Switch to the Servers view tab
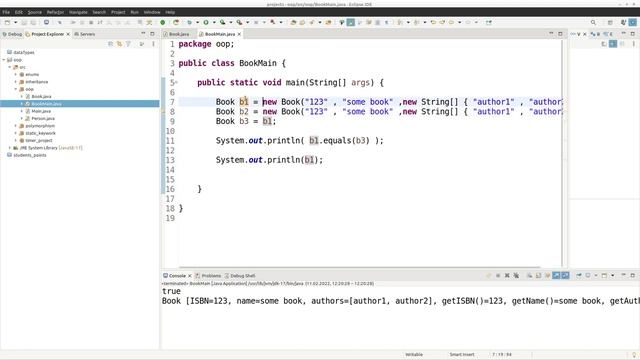640x360 pixels. tap(84, 34)
